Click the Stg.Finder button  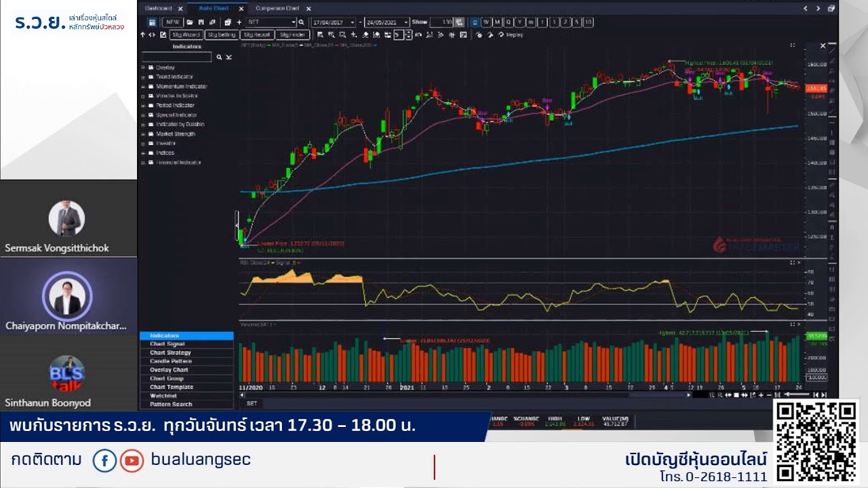(292, 35)
